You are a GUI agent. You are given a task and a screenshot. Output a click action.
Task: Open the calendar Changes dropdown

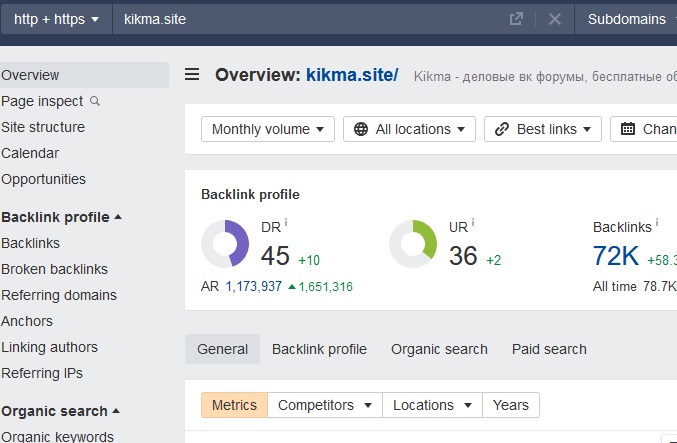(644, 129)
